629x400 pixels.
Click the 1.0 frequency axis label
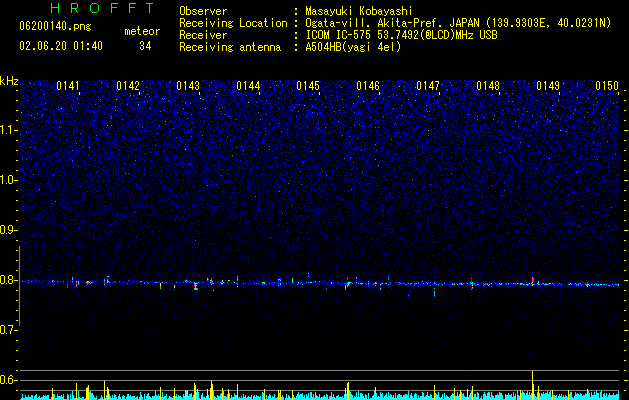pos(8,180)
